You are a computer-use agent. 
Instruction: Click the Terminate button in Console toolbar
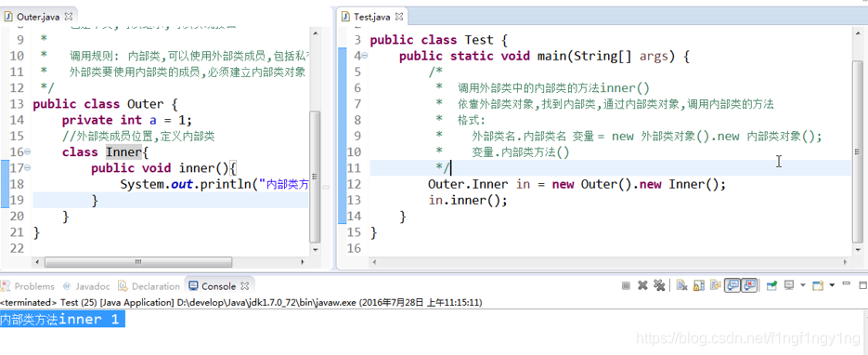626,285
